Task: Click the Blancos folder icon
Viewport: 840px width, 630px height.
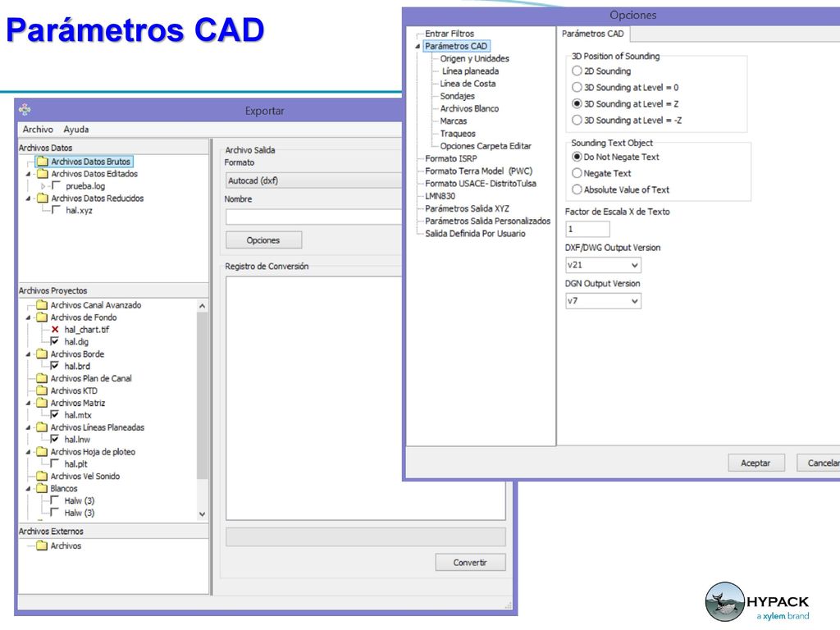Action: 42,489
